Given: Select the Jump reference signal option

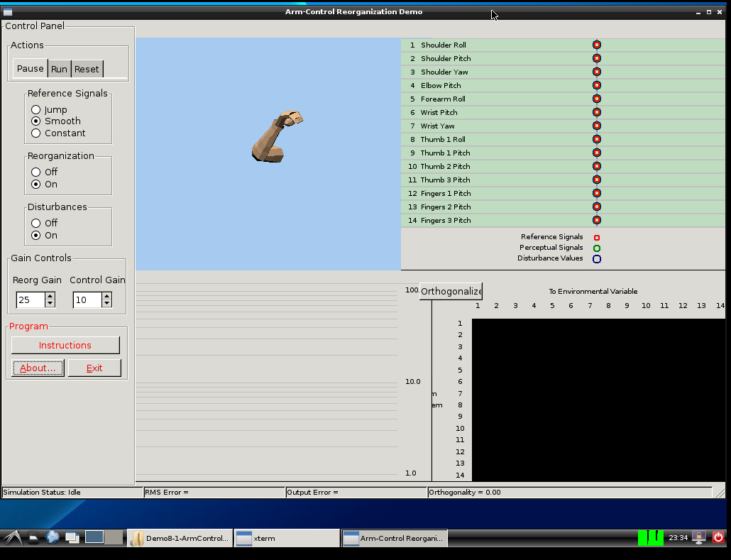Looking at the screenshot, I should (36, 110).
